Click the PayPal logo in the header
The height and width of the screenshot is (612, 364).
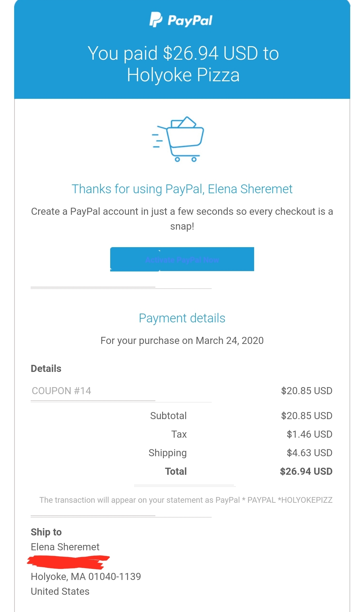pos(181,20)
